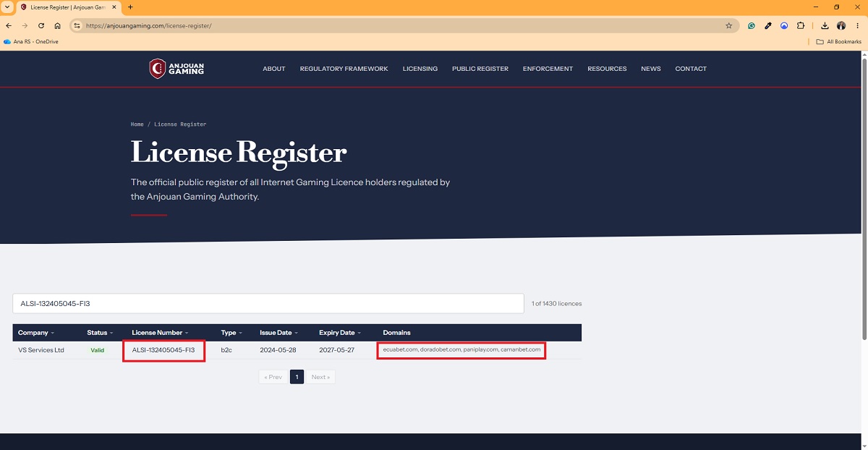Click the address bar URL
Image resolution: width=868 pixels, height=450 pixels.
[x=148, y=25]
